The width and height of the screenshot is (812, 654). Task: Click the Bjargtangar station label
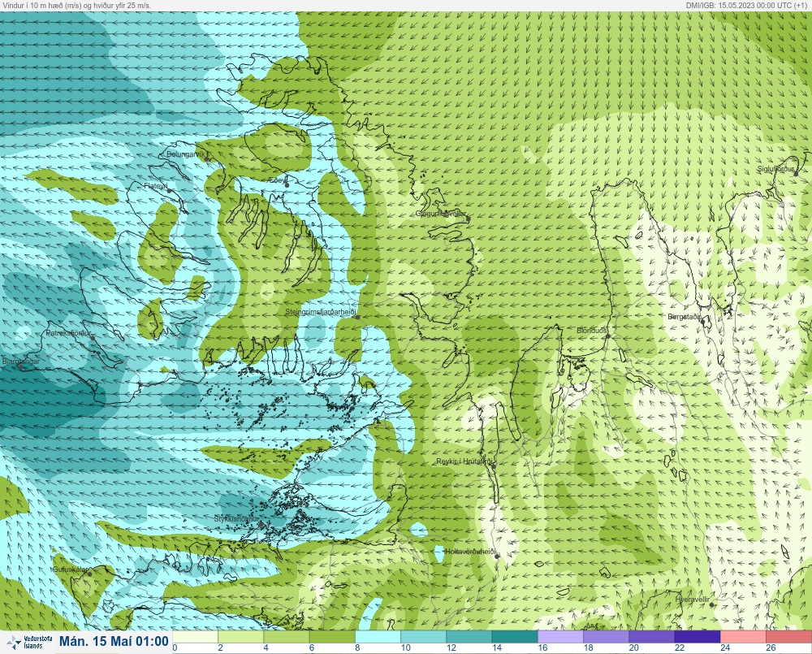click(x=21, y=362)
